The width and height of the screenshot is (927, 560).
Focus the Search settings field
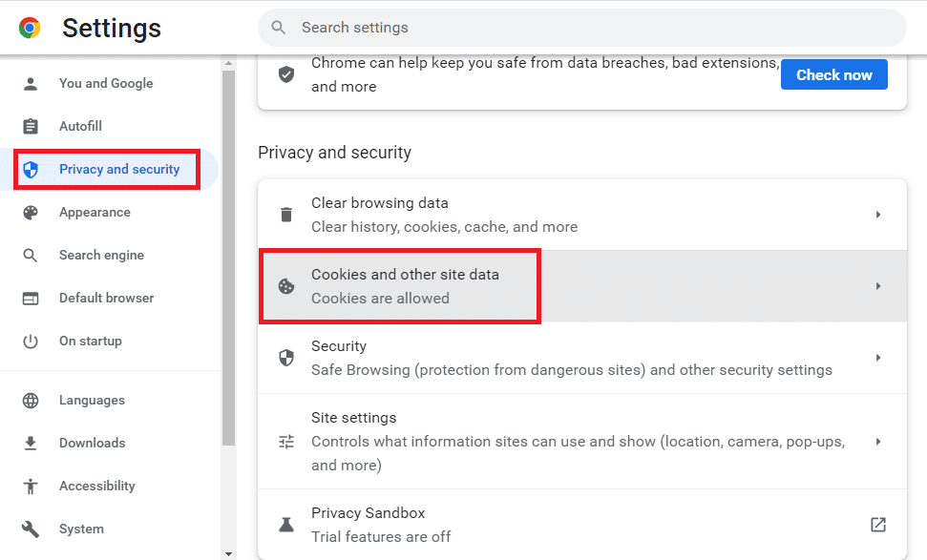[x=582, y=27]
